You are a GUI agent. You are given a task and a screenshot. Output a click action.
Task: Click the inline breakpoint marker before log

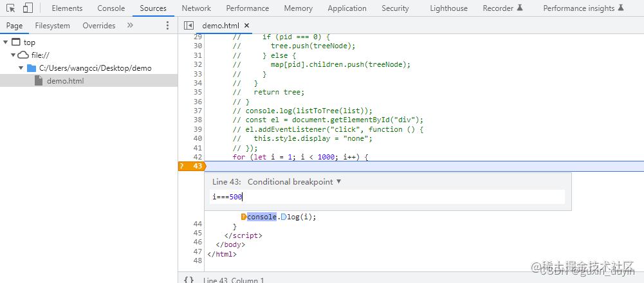coord(283,217)
